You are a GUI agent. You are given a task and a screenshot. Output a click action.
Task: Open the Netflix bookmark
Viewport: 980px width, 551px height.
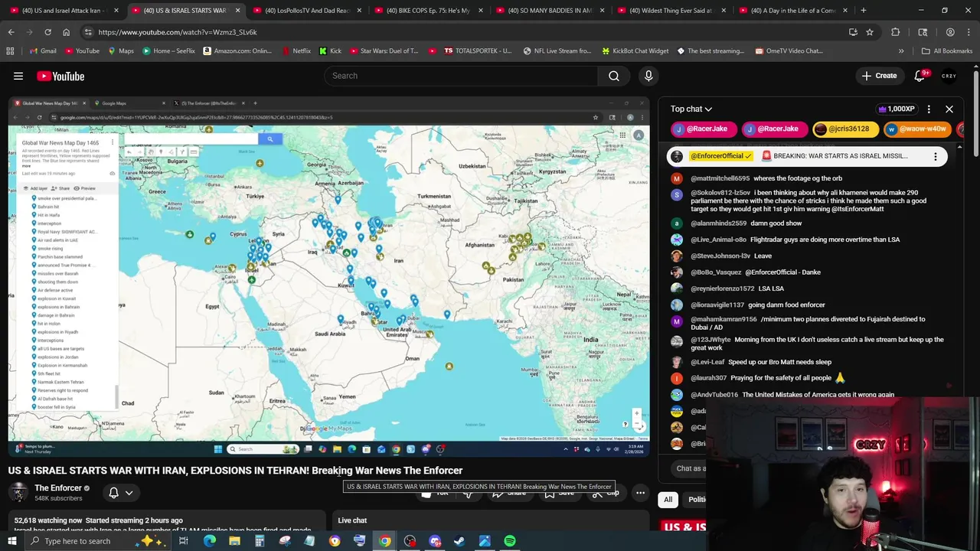[296, 51]
